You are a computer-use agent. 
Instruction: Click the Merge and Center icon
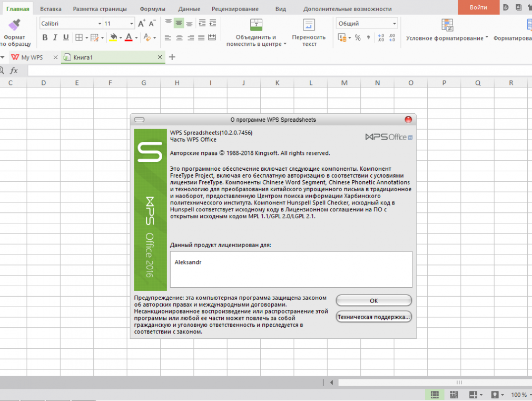256,25
